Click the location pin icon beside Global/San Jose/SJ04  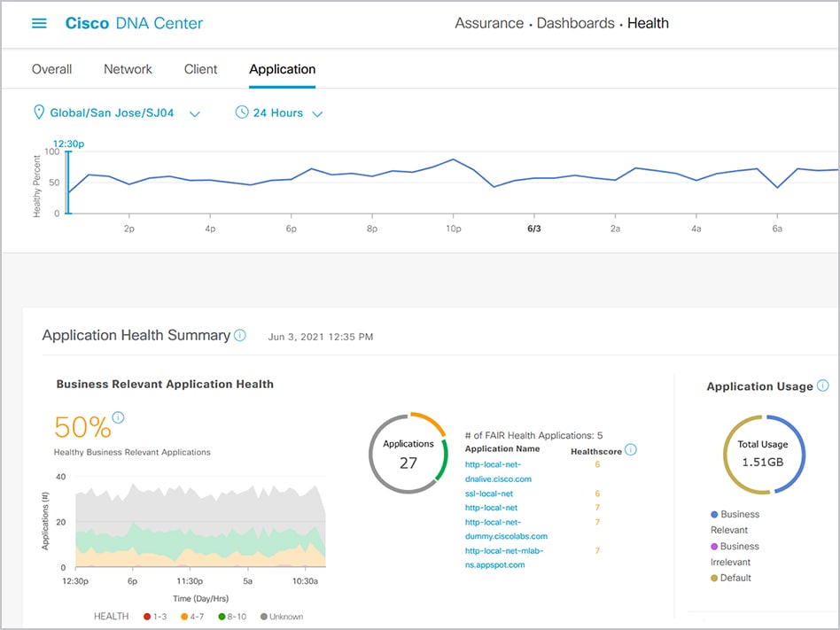(x=38, y=113)
